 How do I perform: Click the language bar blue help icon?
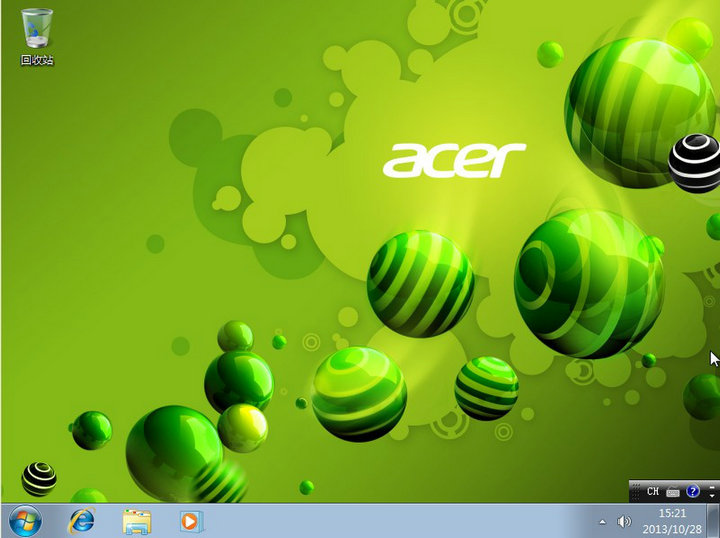coord(692,492)
